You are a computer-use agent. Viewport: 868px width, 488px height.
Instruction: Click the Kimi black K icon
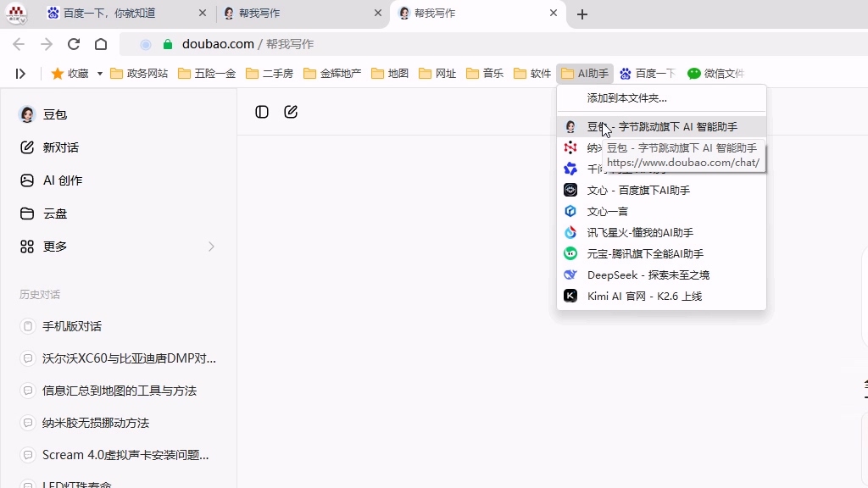tap(570, 296)
